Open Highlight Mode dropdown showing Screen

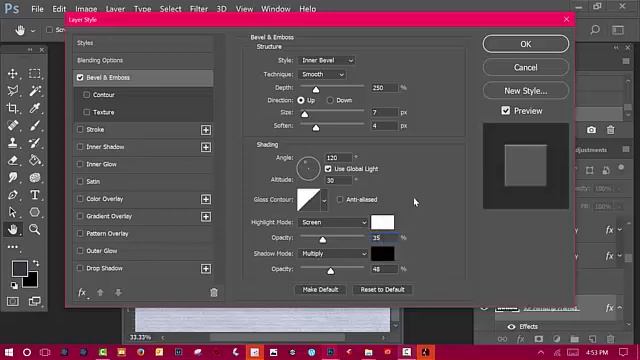pyautogui.click(x=333, y=222)
